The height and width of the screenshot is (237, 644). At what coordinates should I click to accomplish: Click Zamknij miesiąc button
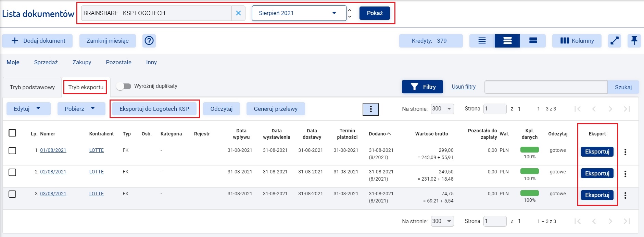tap(108, 41)
